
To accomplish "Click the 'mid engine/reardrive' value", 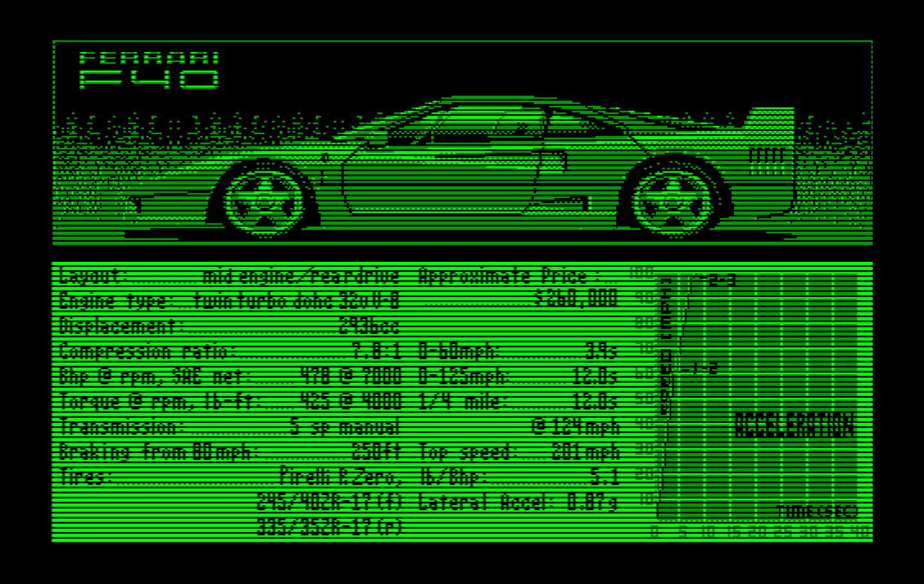I will (301, 276).
